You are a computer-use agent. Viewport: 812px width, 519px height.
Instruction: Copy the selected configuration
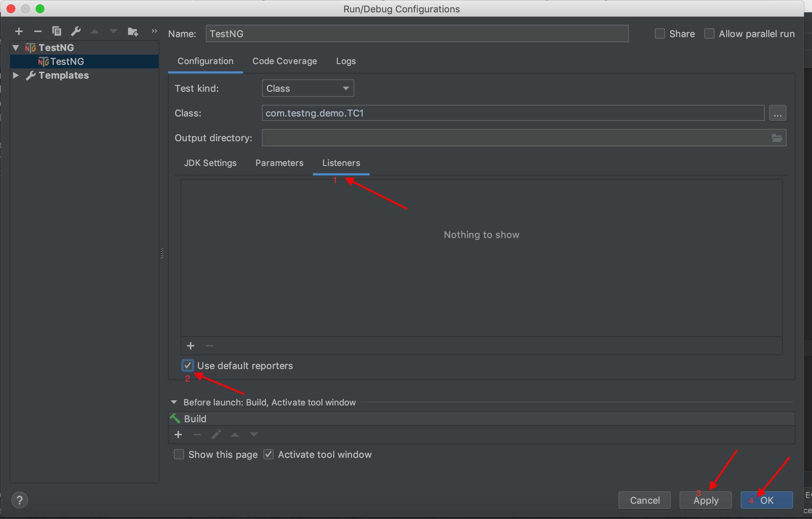coord(56,31)
